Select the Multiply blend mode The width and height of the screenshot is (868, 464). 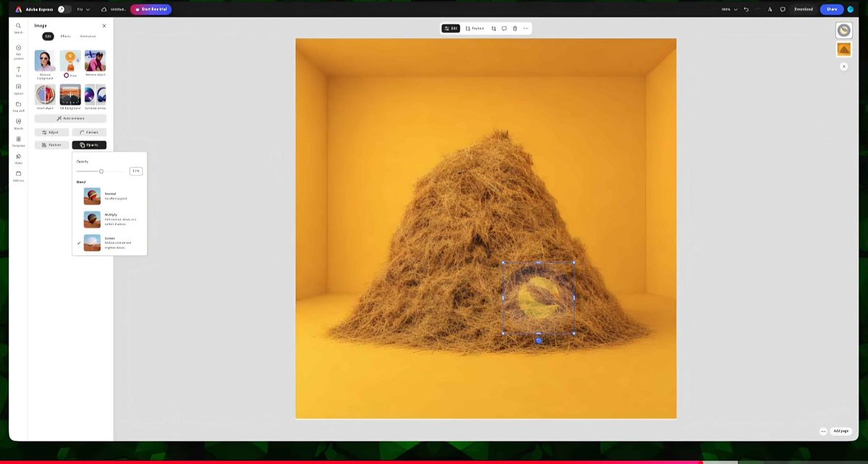(110, 219)
